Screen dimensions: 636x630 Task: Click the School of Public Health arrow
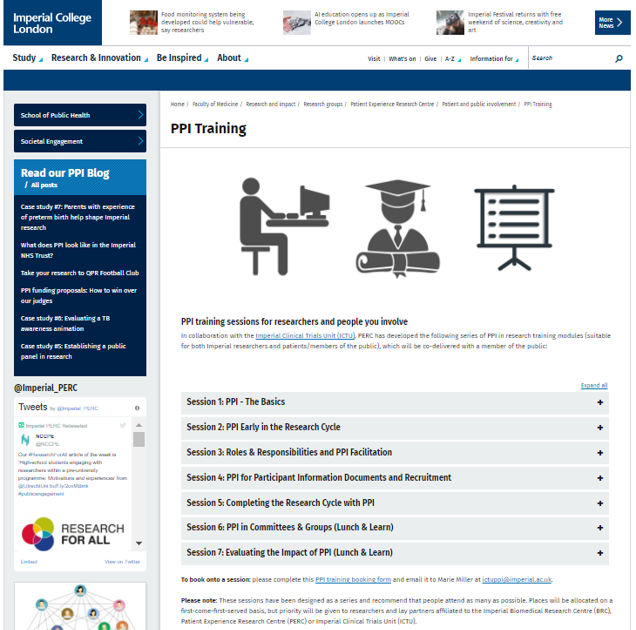coord(140,115)
